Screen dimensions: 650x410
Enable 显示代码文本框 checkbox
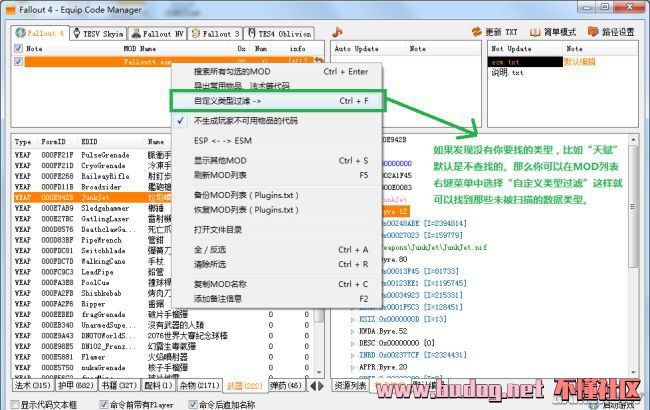pyautogui.click(x=15, y=404)
